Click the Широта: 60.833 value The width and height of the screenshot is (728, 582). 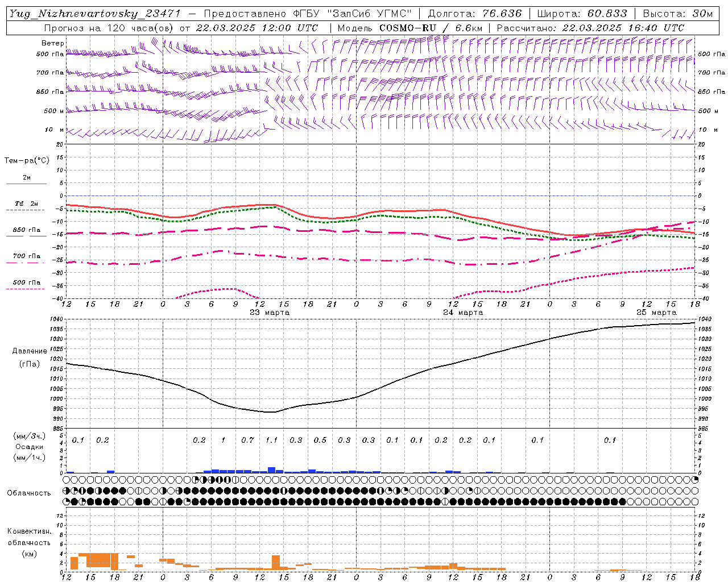point(582,14)
